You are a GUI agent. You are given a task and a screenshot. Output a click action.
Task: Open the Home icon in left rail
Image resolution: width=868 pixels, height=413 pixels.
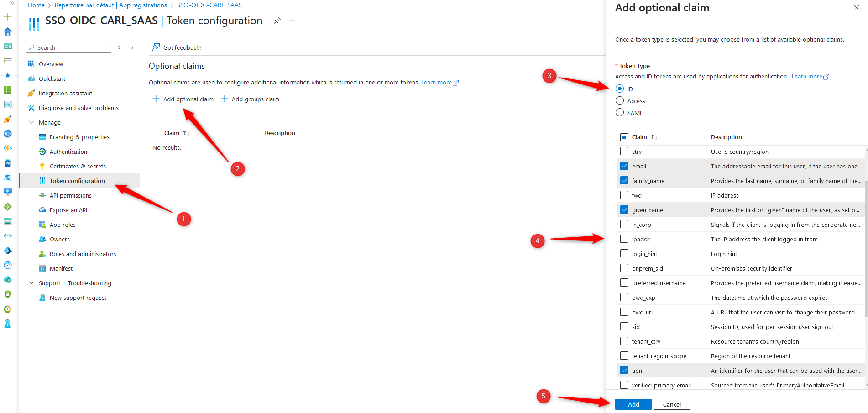tap(8, 31)
